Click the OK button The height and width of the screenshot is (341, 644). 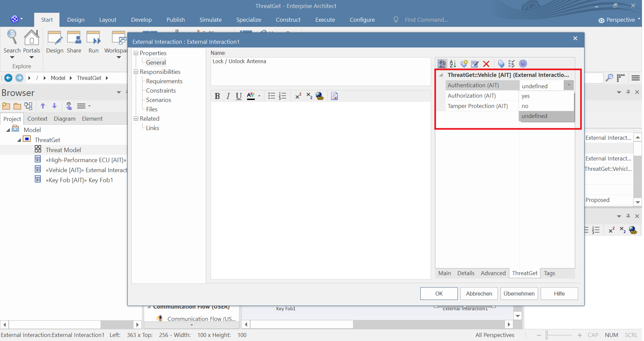coord(439,294)
